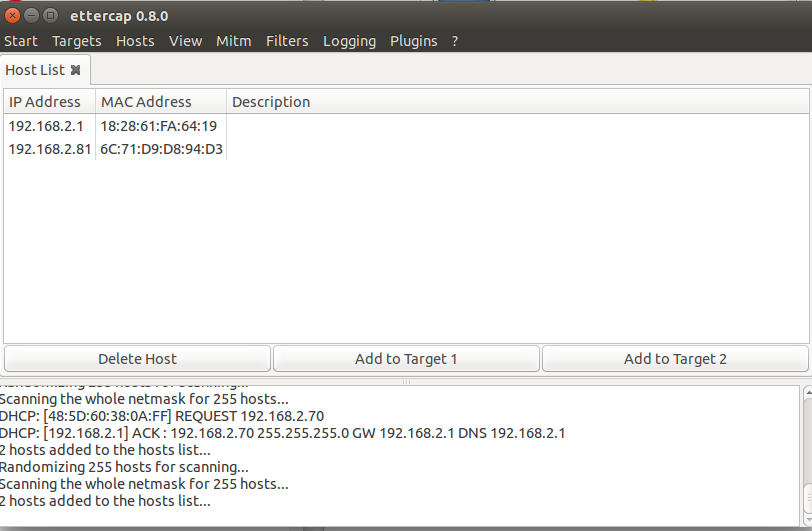Sort by the IP Address column header
This screenshot has width=812, height=531.
[50, 102]
